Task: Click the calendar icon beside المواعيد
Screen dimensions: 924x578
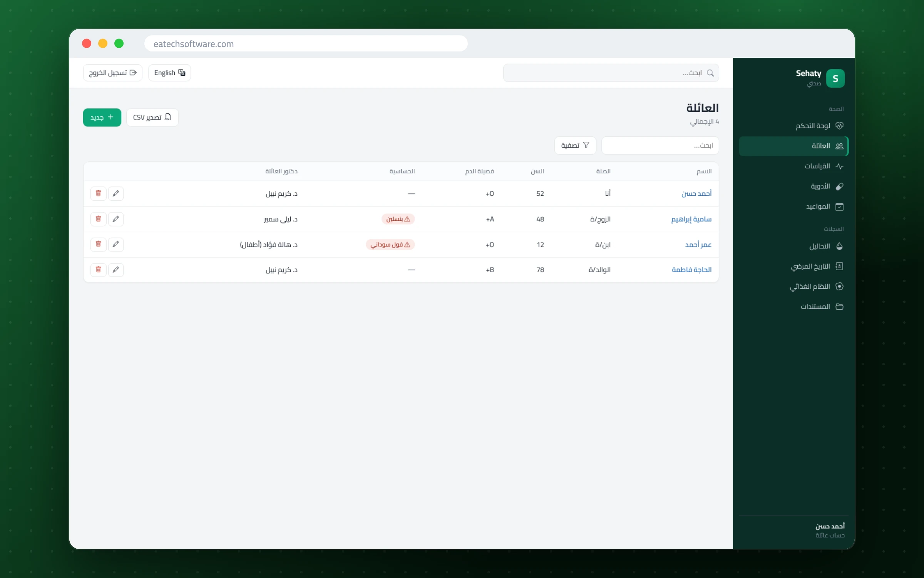Action: click(x=840, y=207)
